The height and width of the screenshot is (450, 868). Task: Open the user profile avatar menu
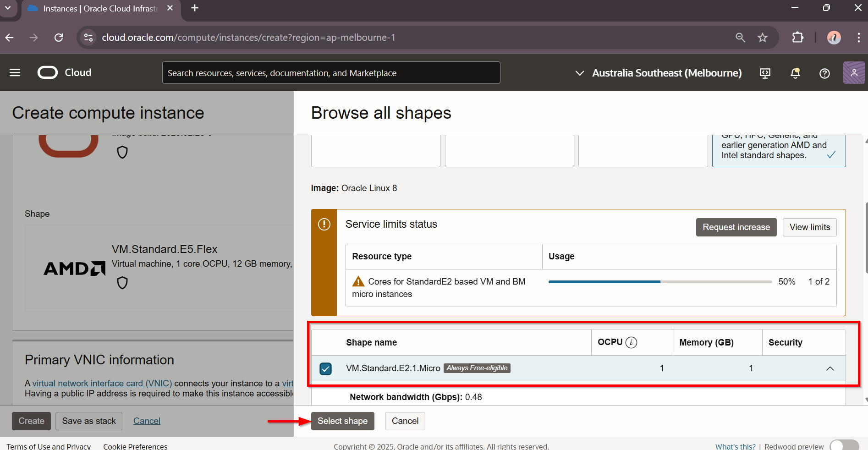pyautogui.click(x=854, y=73)
